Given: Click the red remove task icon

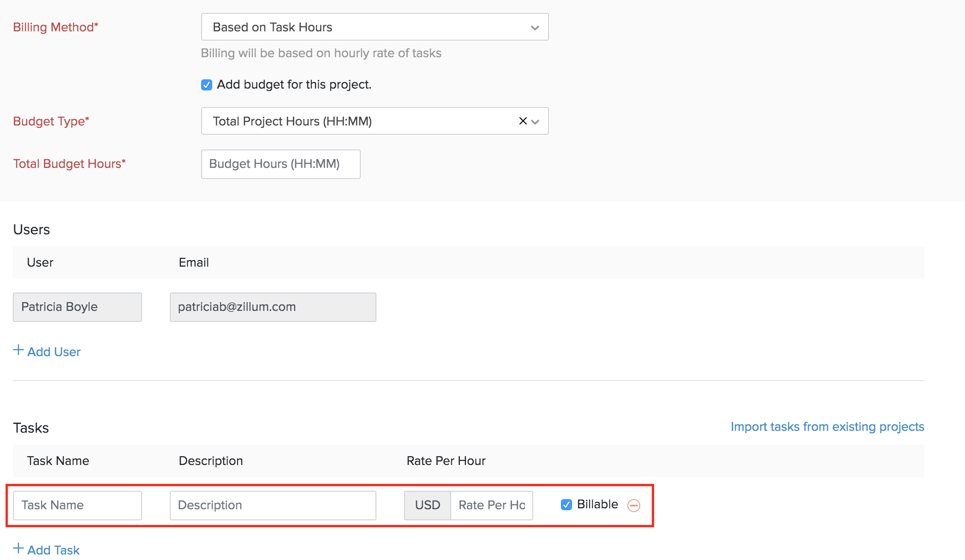Looking at the screenshot, I should click(634, 506).
